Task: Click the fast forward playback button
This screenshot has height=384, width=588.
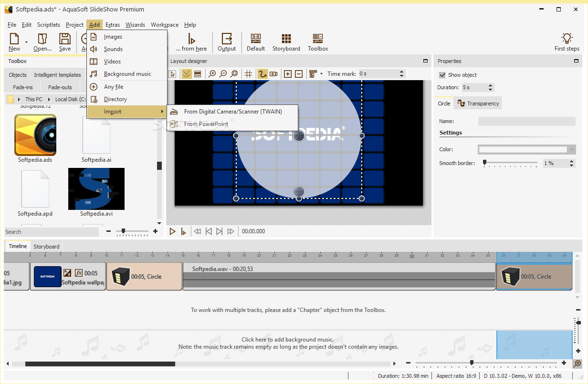Action: tap(231, 231)
